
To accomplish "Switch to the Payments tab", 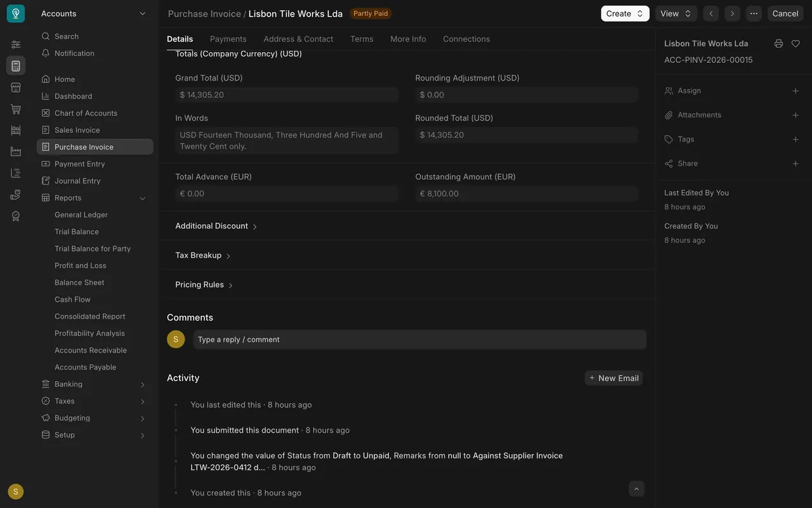I will click(228, 39).
